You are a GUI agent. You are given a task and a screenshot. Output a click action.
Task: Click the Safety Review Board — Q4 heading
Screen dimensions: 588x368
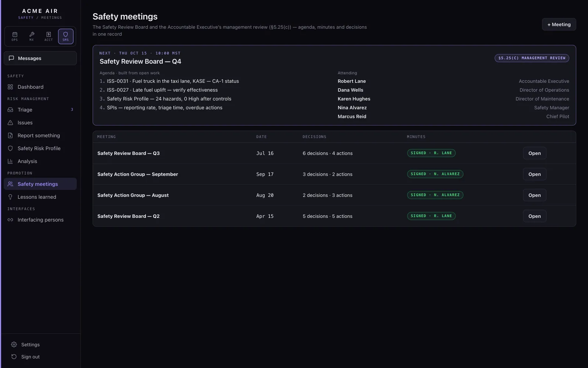(140, 61)
